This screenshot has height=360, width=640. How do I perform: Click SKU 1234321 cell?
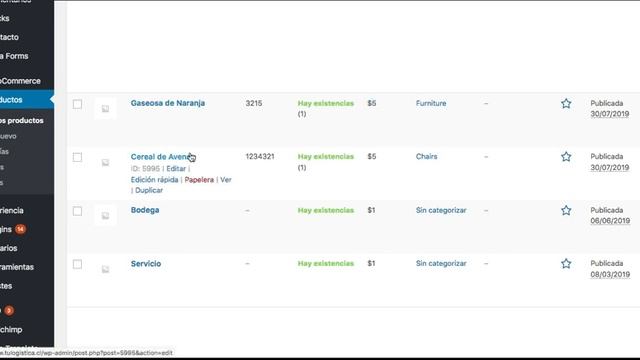click(260, 157)
